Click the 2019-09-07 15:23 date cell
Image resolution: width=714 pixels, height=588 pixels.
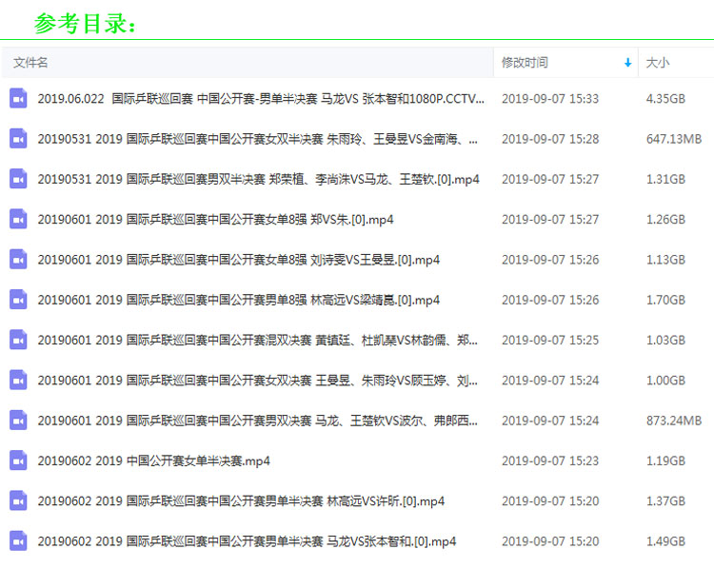(549, 461)
